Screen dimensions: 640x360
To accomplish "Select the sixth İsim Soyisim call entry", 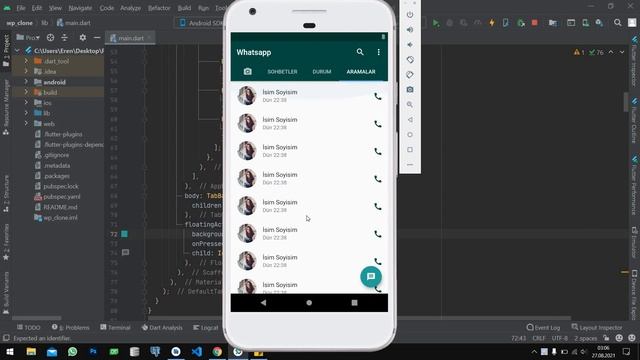I will point(309,233).
